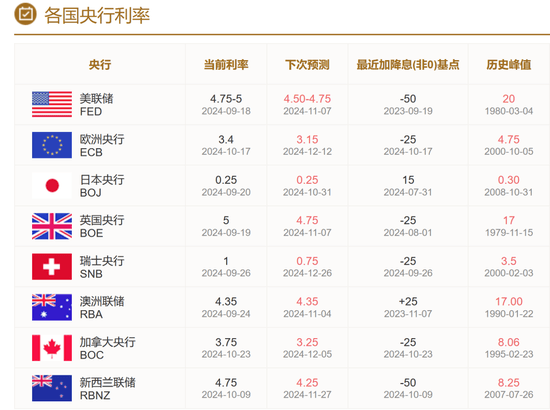Select the 央行 column header

(x=100, y=65)
